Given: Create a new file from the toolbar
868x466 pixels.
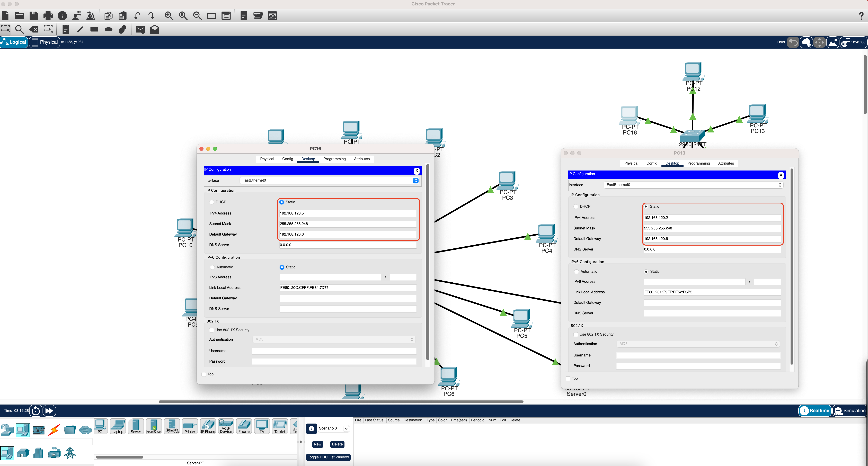Looking at the screenshot, I should 5,16.
